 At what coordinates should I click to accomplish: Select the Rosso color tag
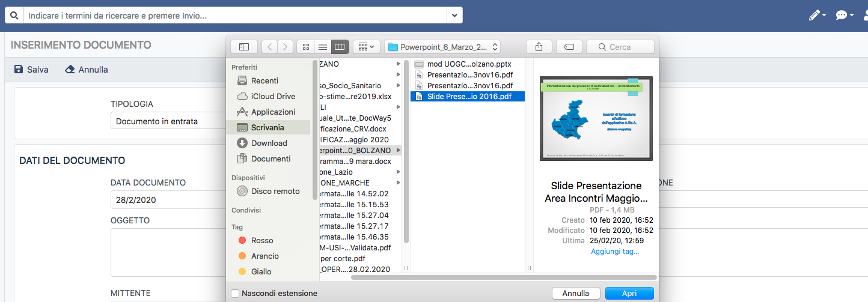pos(262,240)
